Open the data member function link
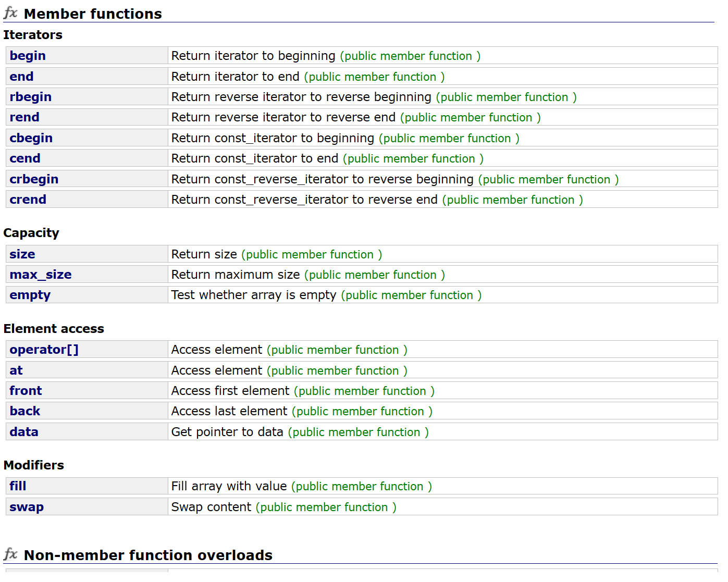Screen dimensions: 728x582 (x=24, y=432)
